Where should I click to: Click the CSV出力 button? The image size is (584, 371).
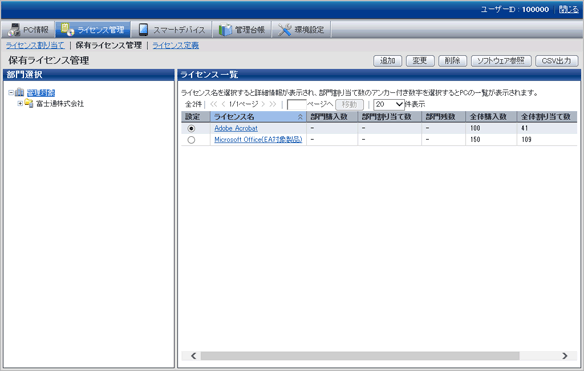tap(556, 61)
